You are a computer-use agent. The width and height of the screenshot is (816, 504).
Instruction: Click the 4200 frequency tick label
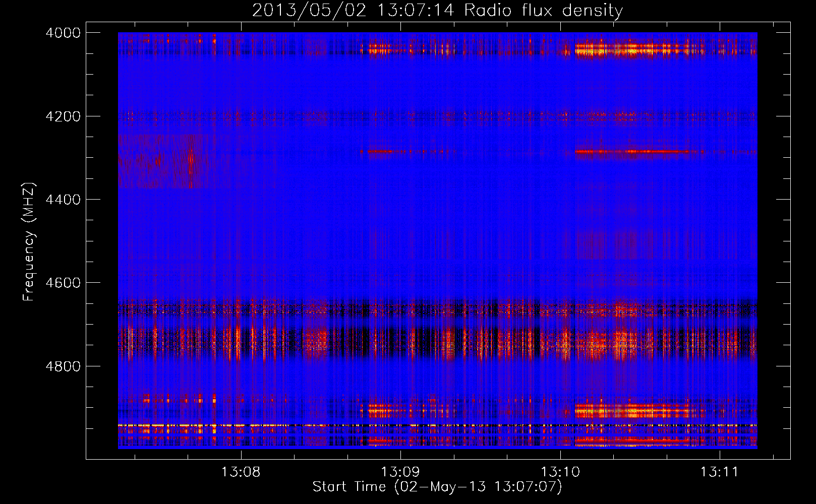63,116
